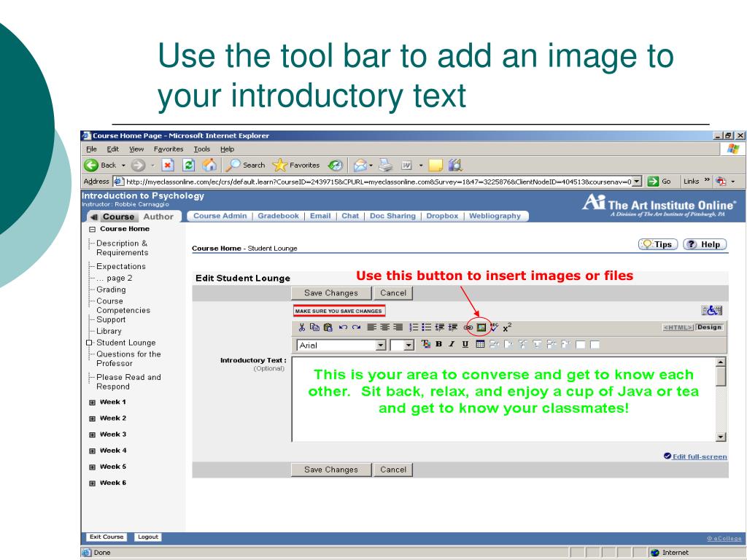Click the cut scissors icon

click(302, 327)
